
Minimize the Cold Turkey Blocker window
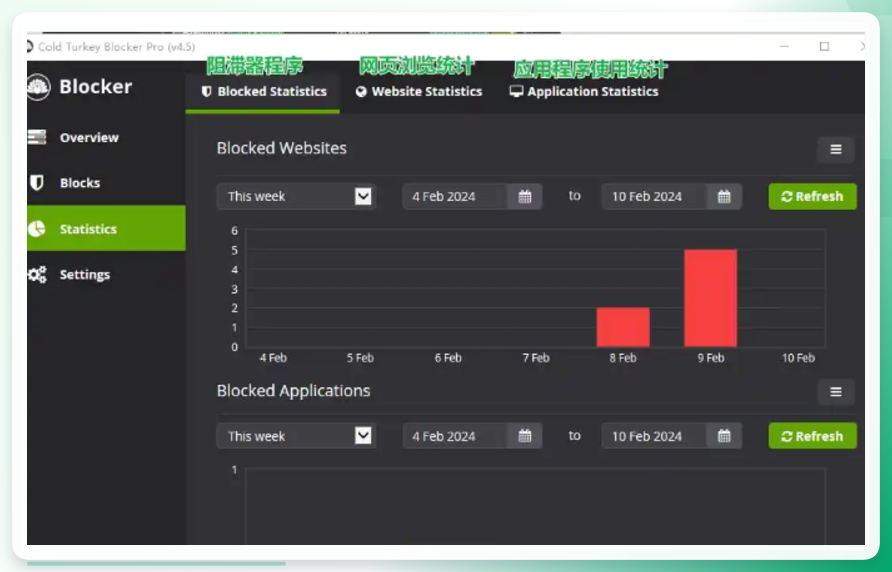click(x=784, y=46)
